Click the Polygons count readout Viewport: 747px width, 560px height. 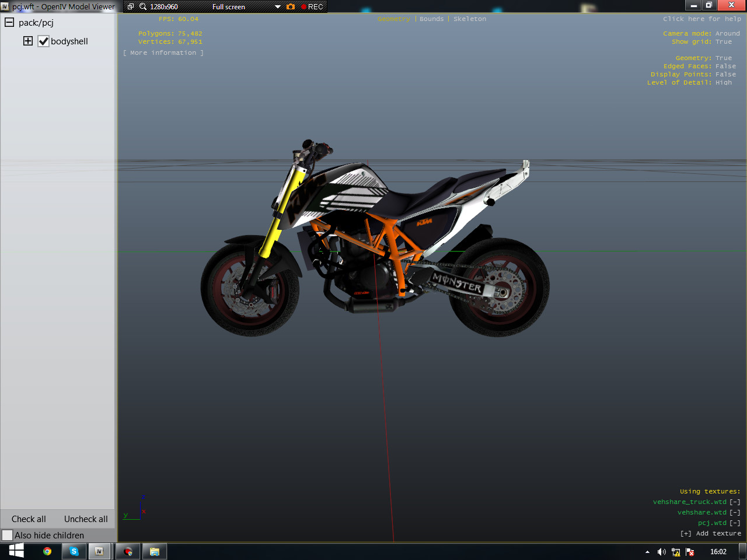(170, 33)
